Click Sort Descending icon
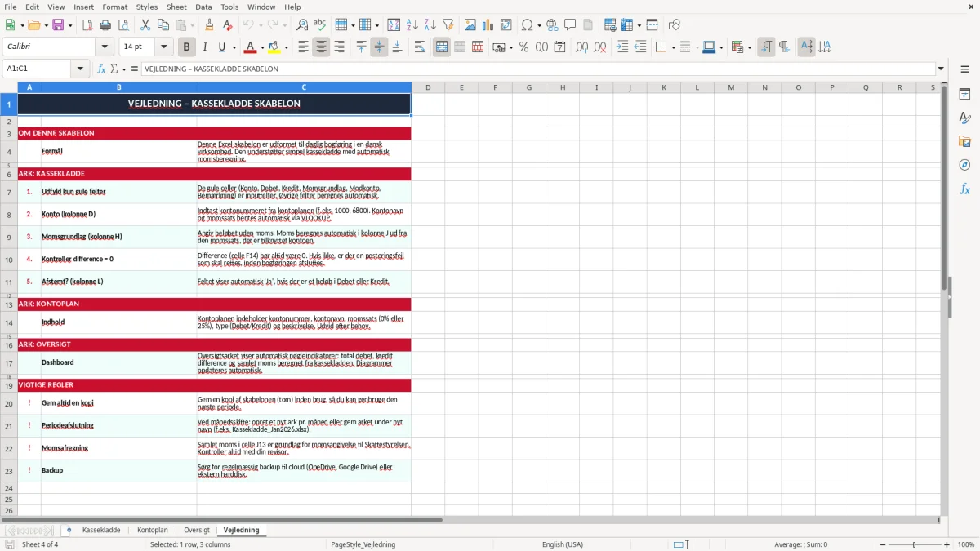This screenshot has width=980, height=551. 430,24
